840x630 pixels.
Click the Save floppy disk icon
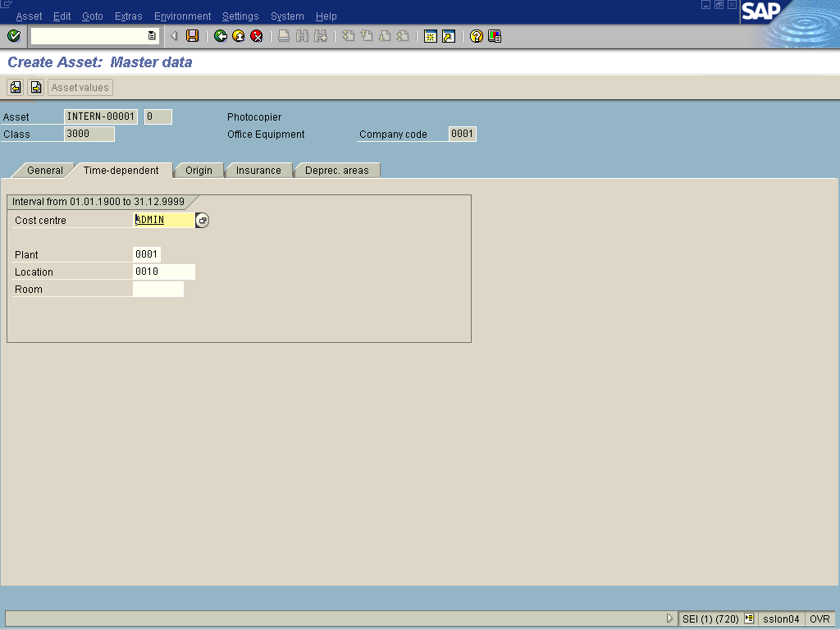pos(192,36)
